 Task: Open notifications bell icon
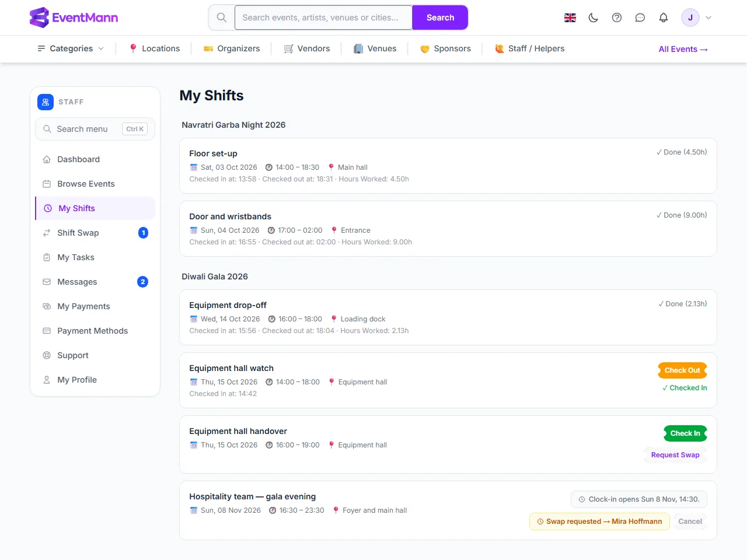(664, 17)
